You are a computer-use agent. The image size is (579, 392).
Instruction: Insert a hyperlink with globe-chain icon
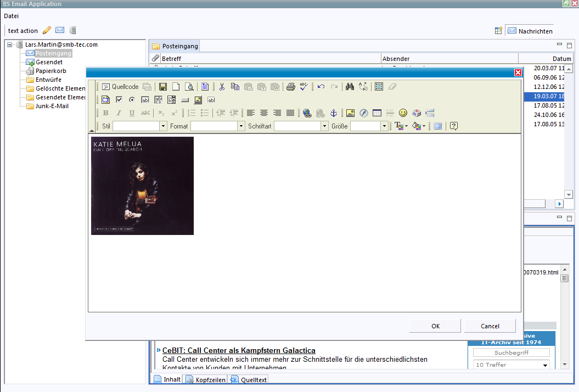(307, 113)
